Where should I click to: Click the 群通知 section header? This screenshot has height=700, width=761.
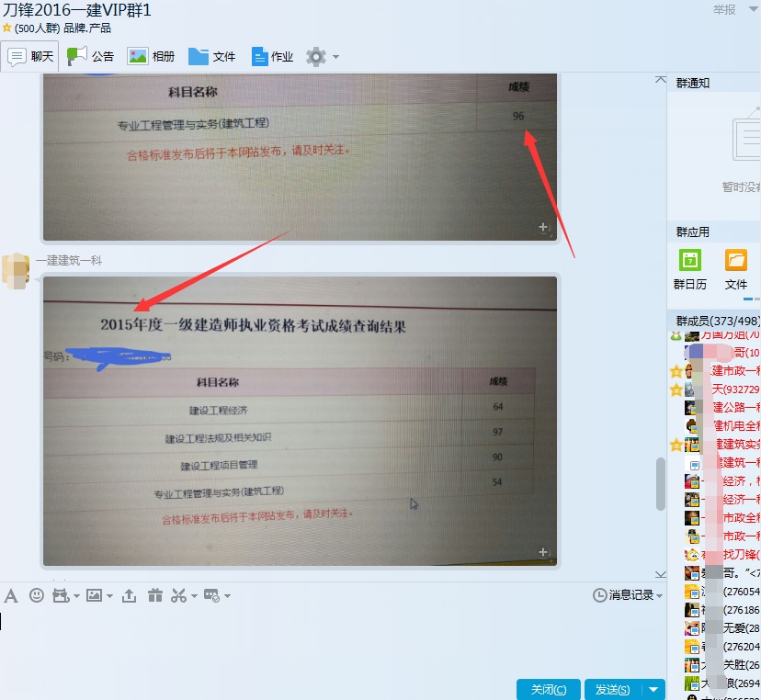(693, 83)
